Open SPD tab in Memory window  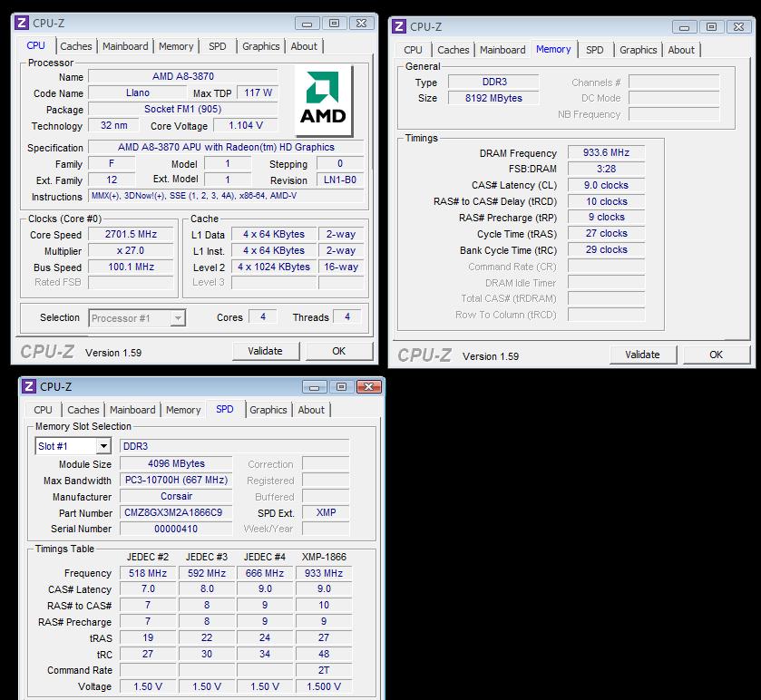point(594,50)
